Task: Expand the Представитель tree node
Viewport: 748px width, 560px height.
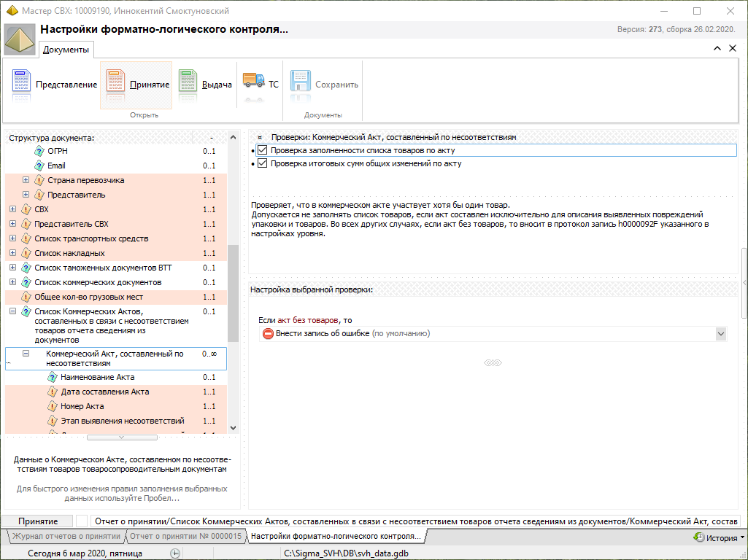Action: pos(26,195)
